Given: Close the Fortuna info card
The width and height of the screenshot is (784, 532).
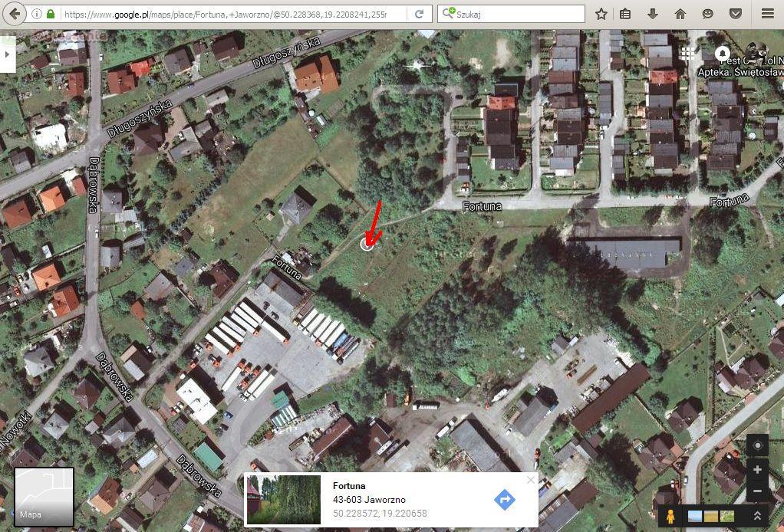Looking at the screenshot, I should 531,480.
